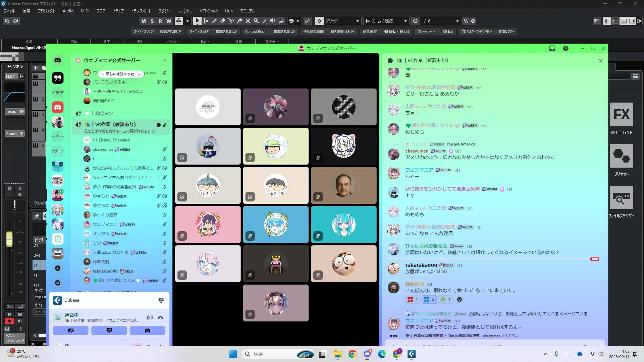644x362 pixels.
Task: Expand ウェブマニア公式サーバー server dropdown
Action: click(164, 60)
